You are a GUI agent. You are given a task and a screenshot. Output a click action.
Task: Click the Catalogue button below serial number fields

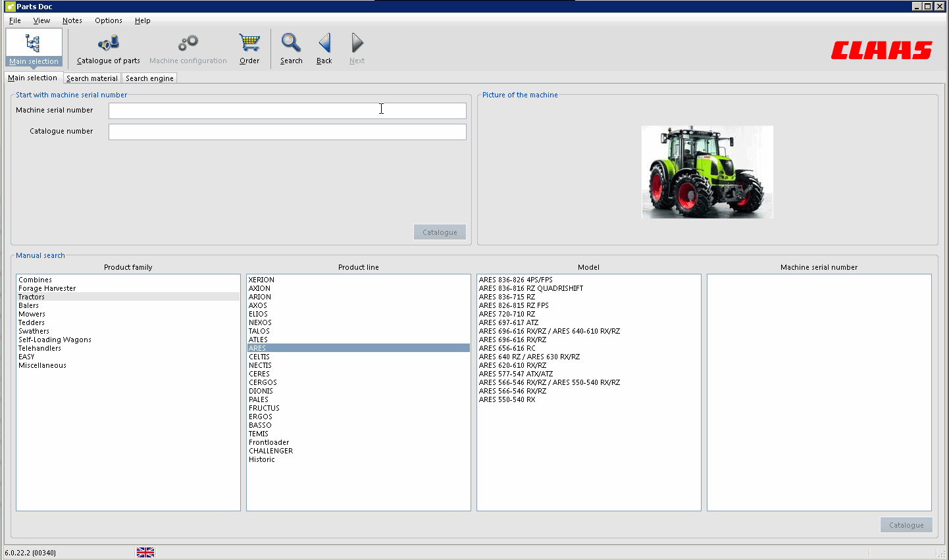439,232
